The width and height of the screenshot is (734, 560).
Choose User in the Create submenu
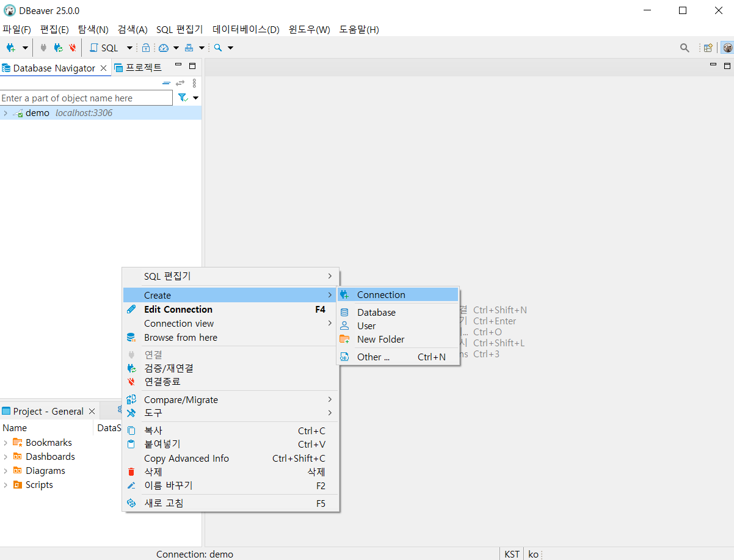[398, 325]
